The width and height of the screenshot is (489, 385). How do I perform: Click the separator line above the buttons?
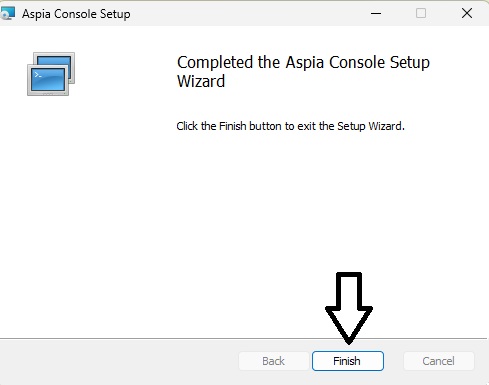tap(243, 339)
